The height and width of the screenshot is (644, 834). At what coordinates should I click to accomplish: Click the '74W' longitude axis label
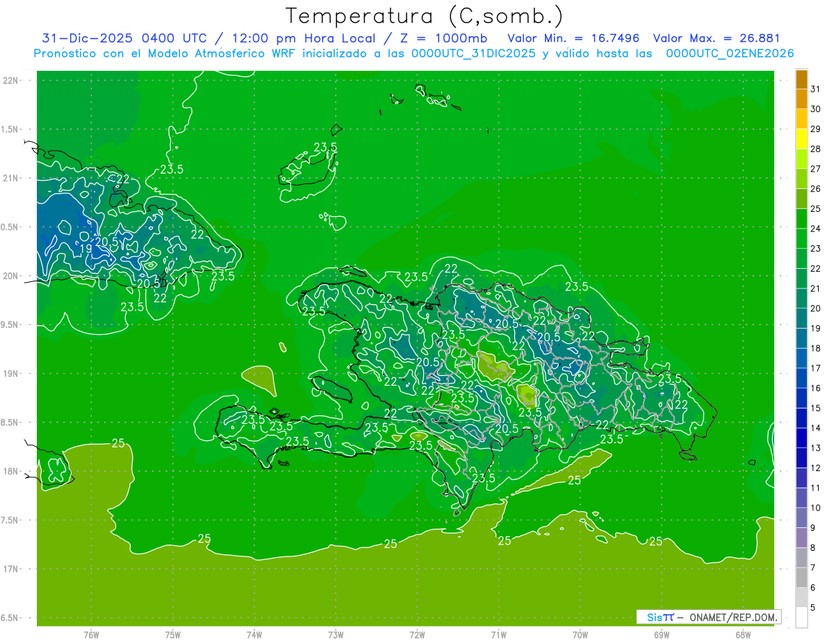tap(254, 635)
